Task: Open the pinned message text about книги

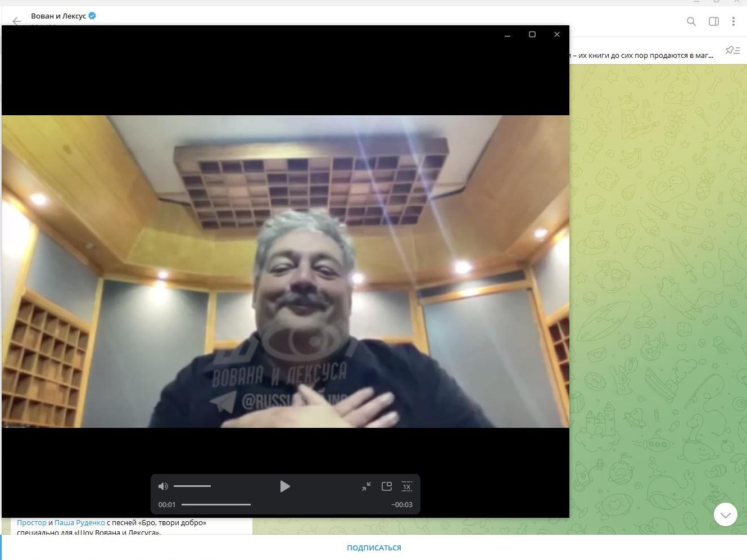Action: (641, 56)
